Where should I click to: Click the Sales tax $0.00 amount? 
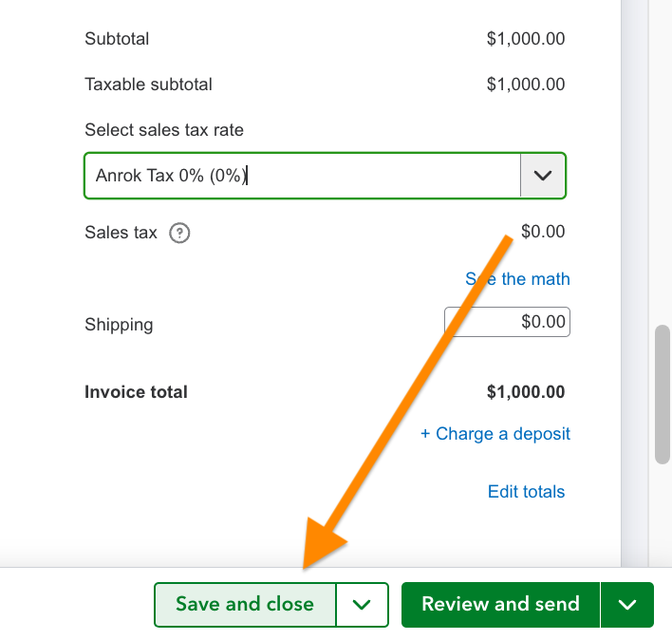[542, 232]
